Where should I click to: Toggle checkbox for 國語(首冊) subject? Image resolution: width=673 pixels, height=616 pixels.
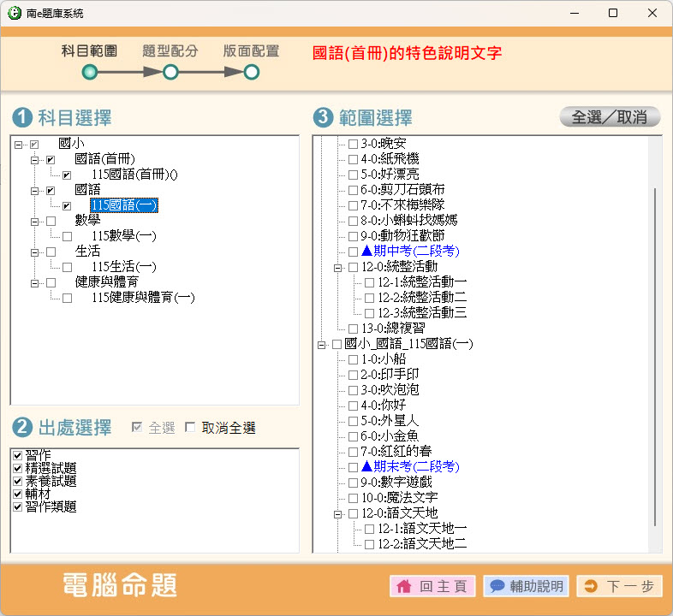pyautogui.click(x=51, y=160)
